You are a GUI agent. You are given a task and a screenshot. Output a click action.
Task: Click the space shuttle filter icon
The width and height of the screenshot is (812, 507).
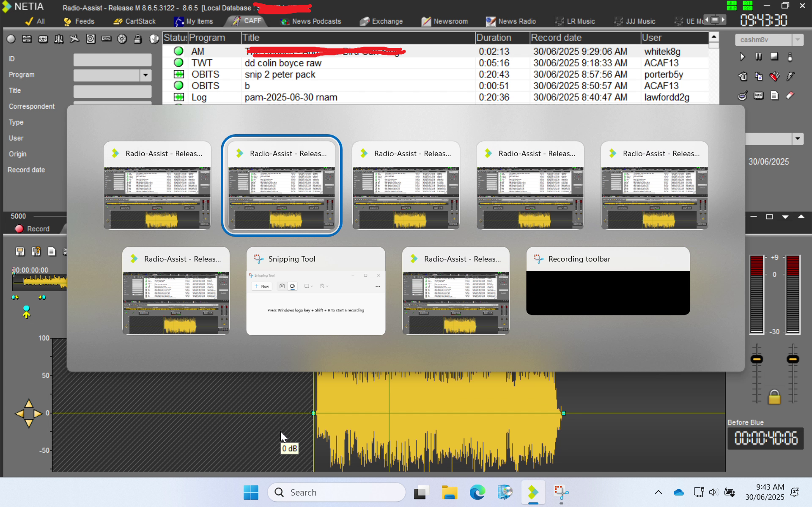click(x=59, y=39)
